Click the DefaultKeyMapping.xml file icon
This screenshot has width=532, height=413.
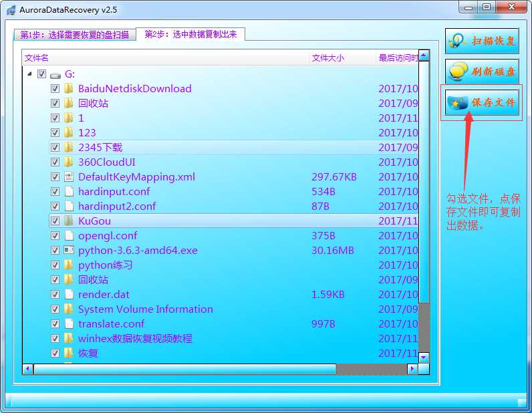coord(69,177)
